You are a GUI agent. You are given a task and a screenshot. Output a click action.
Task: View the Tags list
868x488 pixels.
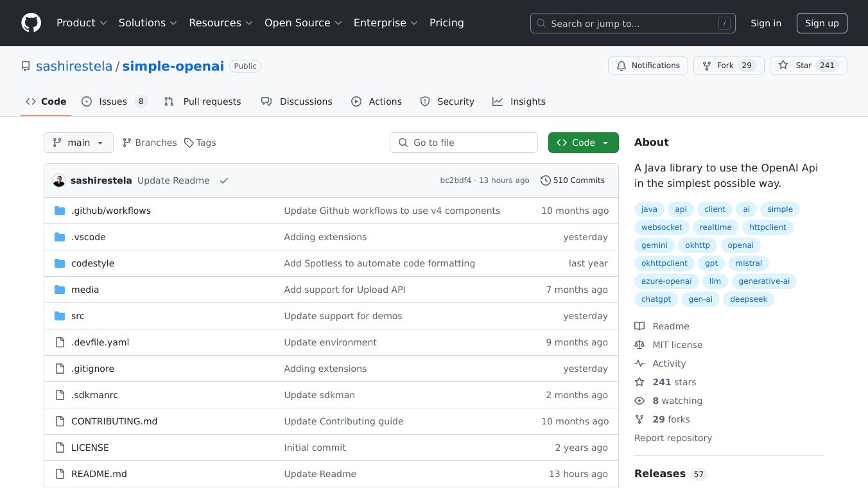tap(200, 143)
